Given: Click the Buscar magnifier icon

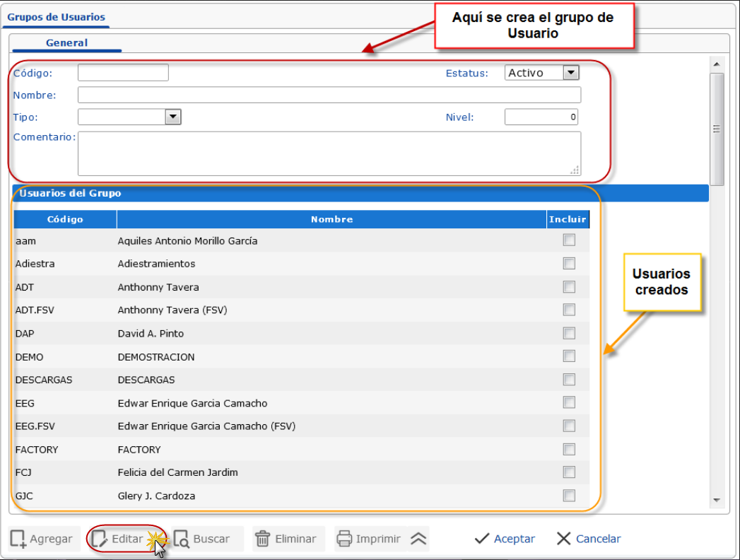Looking at the screenshot, I should point(182,539).
